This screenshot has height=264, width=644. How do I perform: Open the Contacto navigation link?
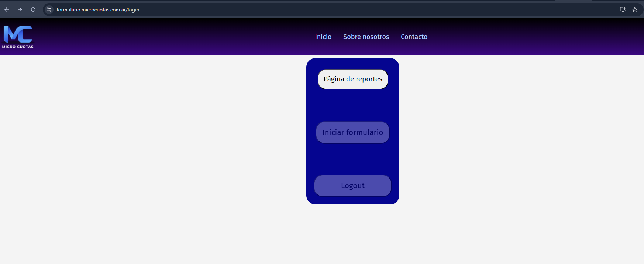[x=414, y=37]
